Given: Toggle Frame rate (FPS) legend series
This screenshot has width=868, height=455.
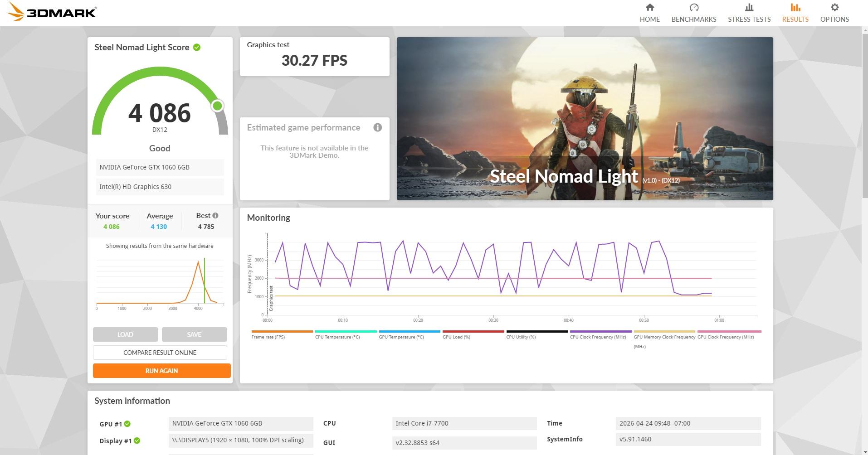Looking at the screenshot, I should 282,334.
